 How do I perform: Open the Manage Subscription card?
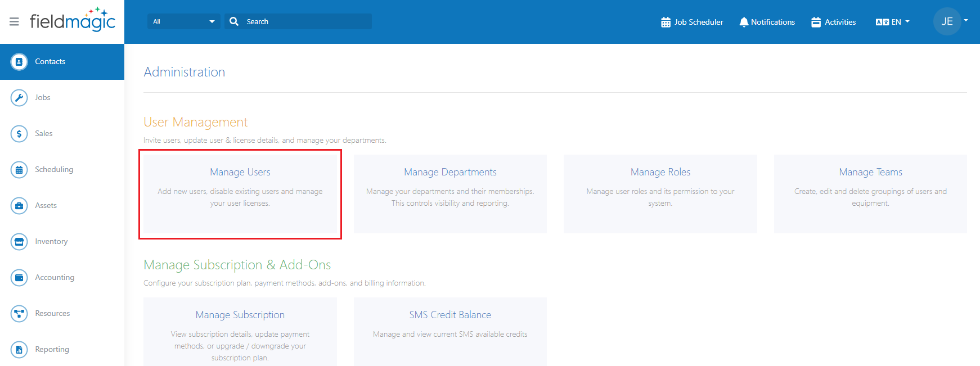[x=240, y=332]
